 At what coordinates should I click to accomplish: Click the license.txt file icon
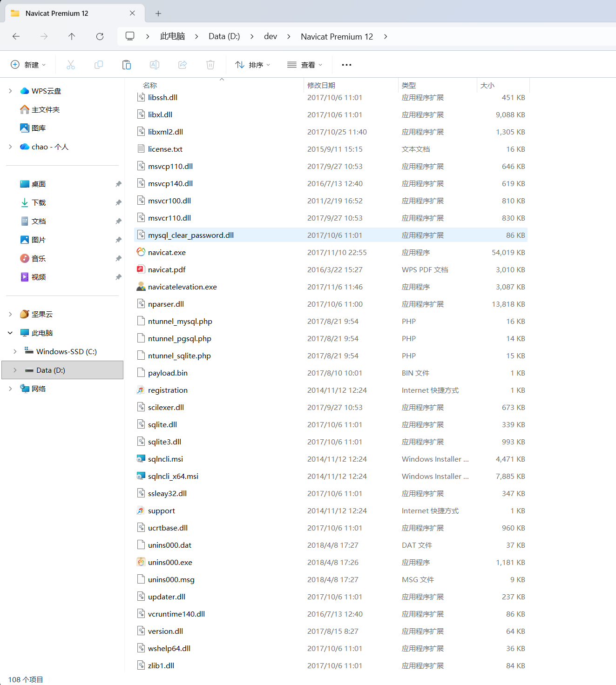point(141,149)
